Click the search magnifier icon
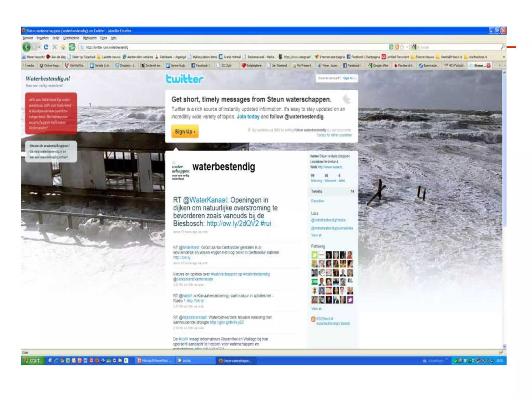Image resolution: width=532 pixels, height=399 pixels. (503, 47)
